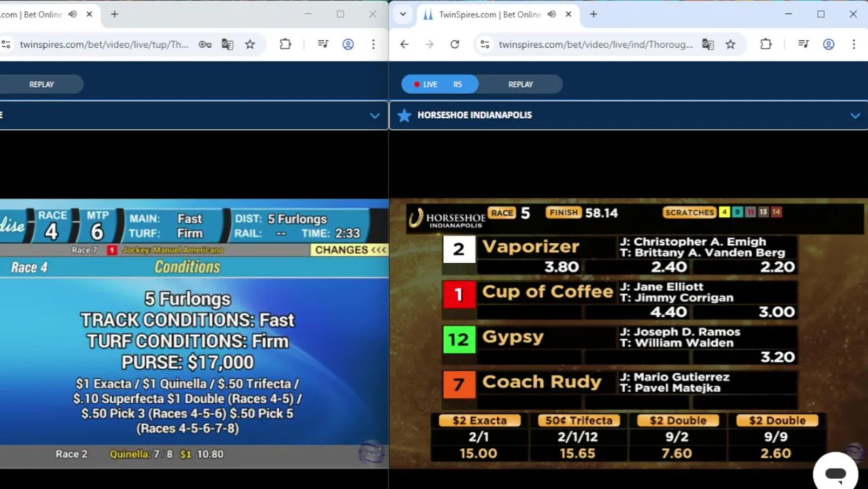
Task: Open profile avatar in left window
Action: [348, 44]
